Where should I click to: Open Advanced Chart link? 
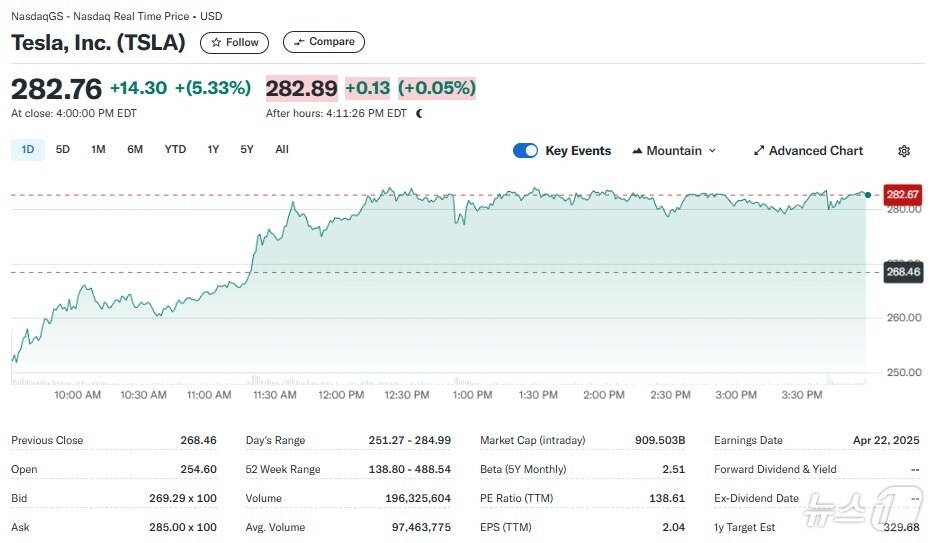click(x=815, y=151)
